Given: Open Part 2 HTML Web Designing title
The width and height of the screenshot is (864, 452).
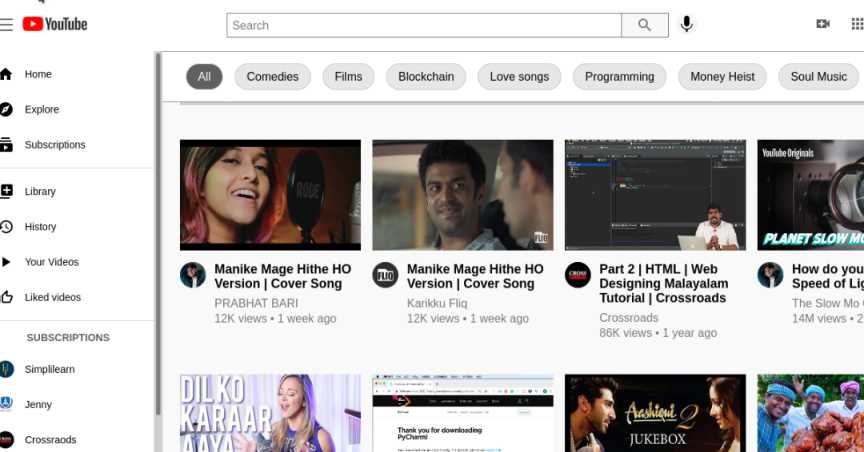Looking at the screenshot, I should (x=663, y=283).
